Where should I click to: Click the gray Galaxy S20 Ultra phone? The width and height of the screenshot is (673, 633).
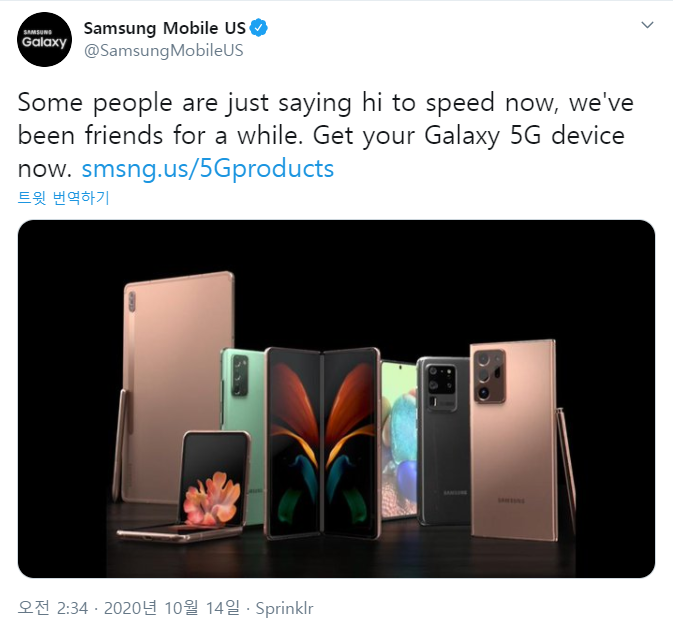pos(443,441)
